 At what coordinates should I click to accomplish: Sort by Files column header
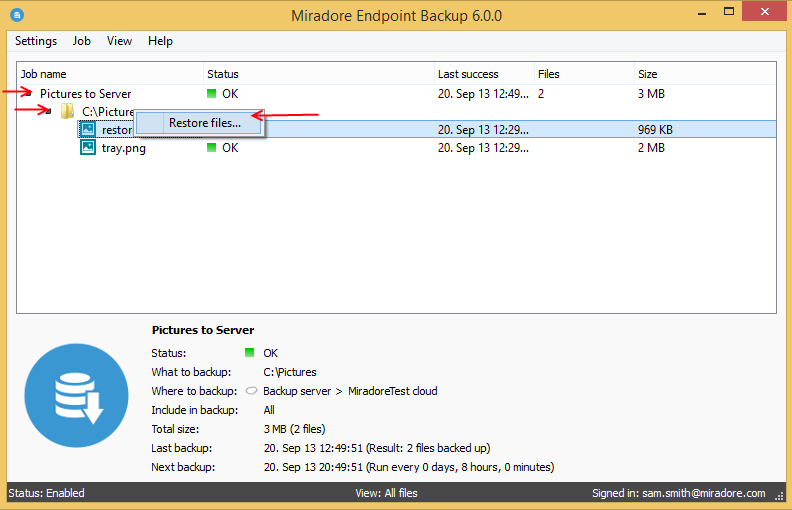(x=584, y=74)
